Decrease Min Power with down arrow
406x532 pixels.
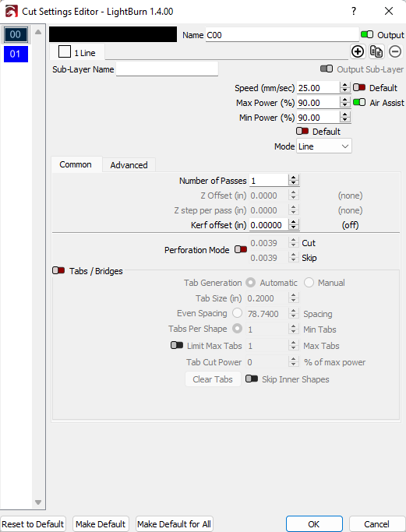pos(345,120)
